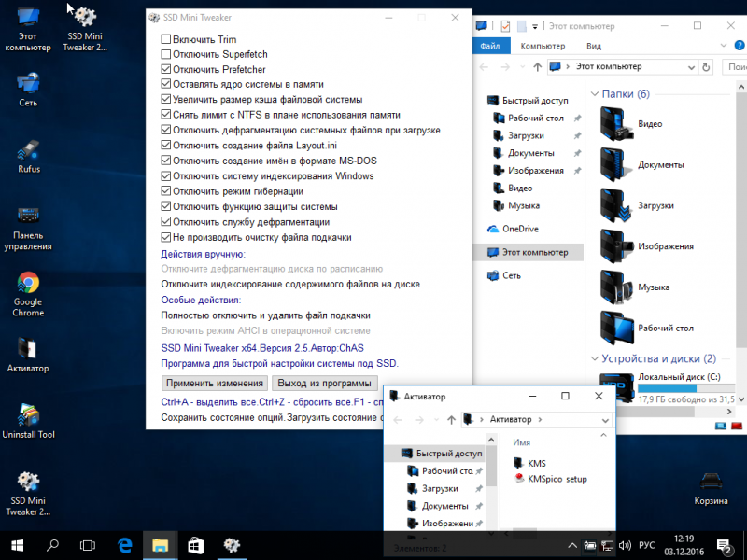Image resolution: width=747 pixels, height=560 pixels.
Task: Go up one level in Активатор window
Action: tap(451, 419)
